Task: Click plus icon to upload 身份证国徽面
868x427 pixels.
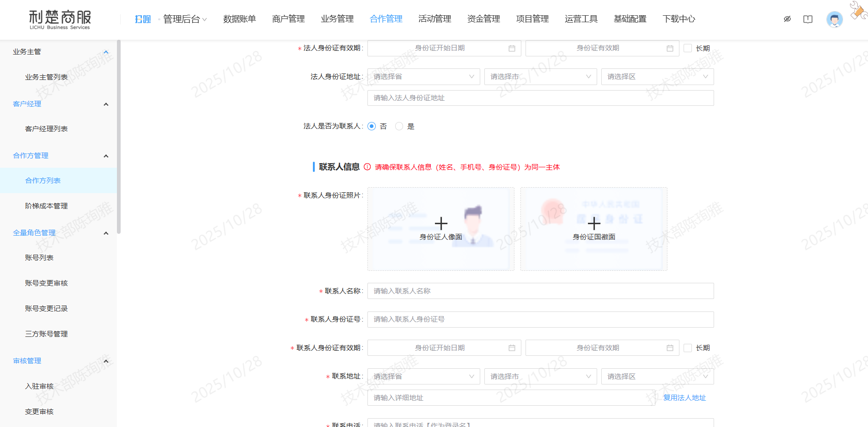Action: point(594,224)
